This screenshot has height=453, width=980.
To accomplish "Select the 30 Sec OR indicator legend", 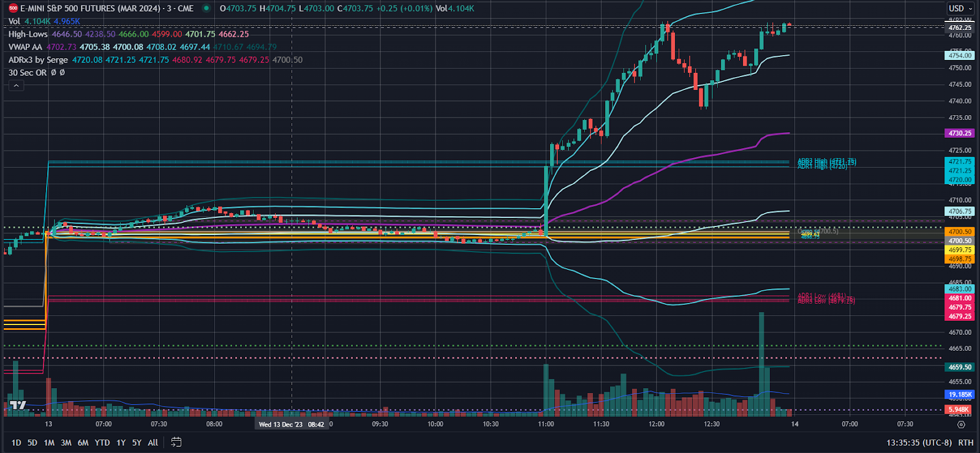I will pos(28,73).
